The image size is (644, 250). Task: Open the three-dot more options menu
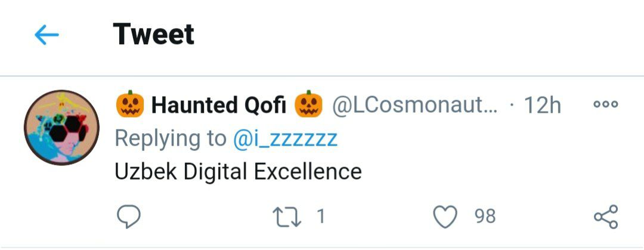point(606,104)
